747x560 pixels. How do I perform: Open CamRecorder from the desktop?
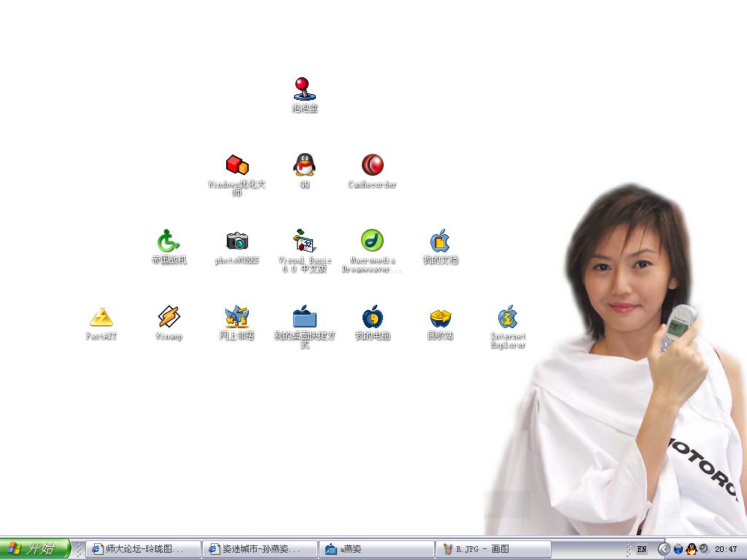click(x=372, y=166)
